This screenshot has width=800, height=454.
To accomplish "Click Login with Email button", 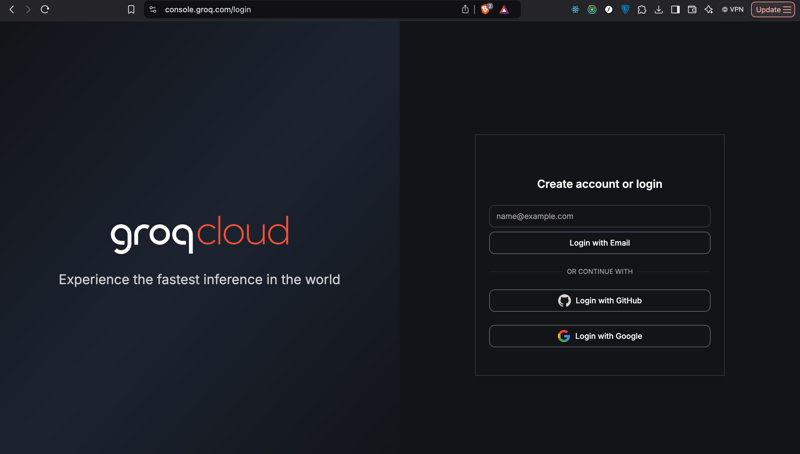I will pos(599,243).
